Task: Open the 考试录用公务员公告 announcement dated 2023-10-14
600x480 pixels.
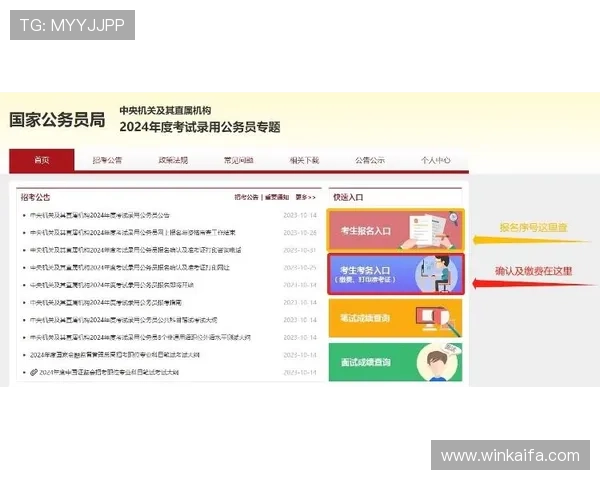Action: click(x=100, y=215)
